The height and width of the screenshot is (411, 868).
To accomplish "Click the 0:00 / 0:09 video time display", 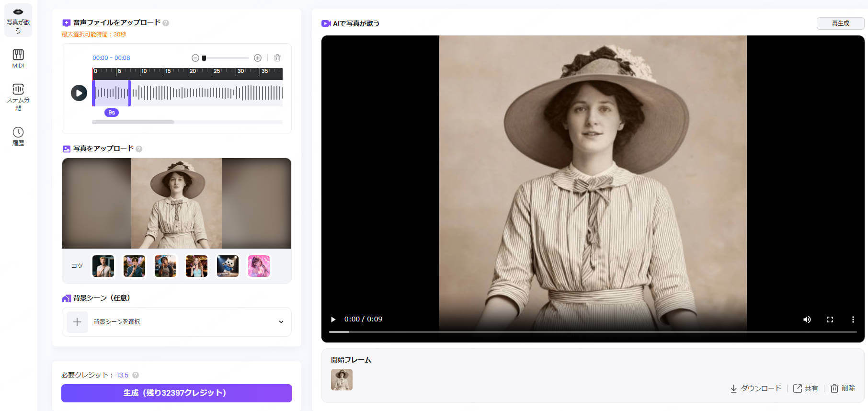I will pos(363,320).
